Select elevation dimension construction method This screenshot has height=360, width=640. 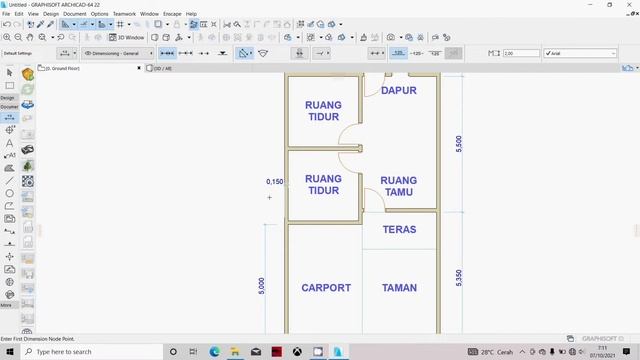(x=222, y=53)
